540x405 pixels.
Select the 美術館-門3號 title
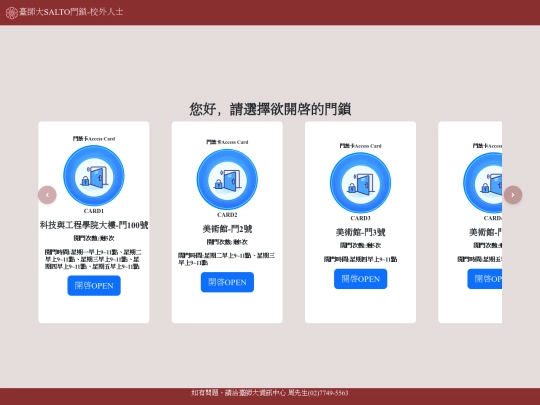point(360,232)
